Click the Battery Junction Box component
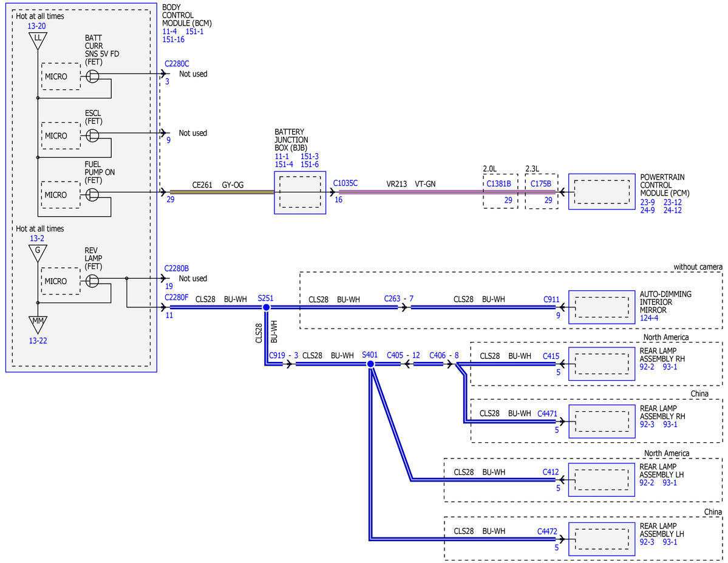 coord(300,193)
